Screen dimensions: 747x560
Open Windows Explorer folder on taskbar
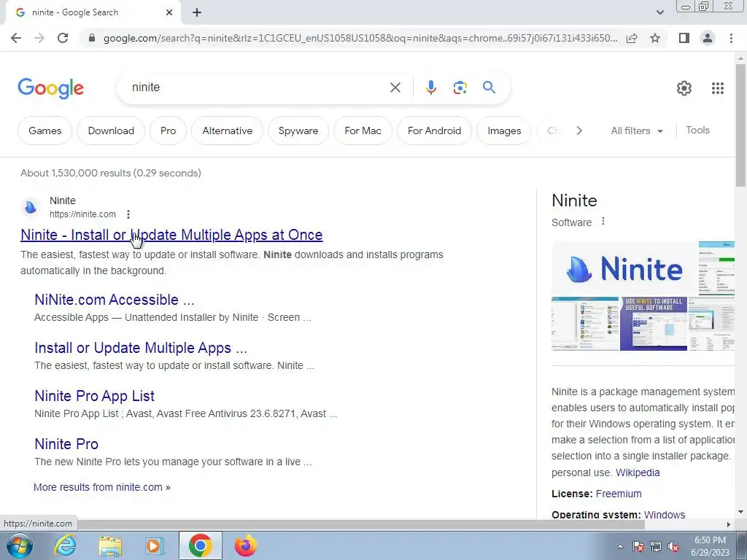click(110, 545)
